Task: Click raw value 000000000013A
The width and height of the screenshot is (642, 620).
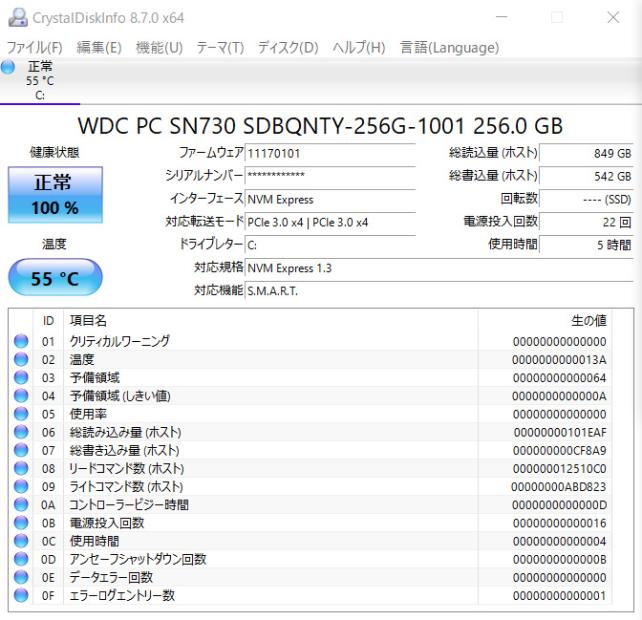Action: [559, 360]
